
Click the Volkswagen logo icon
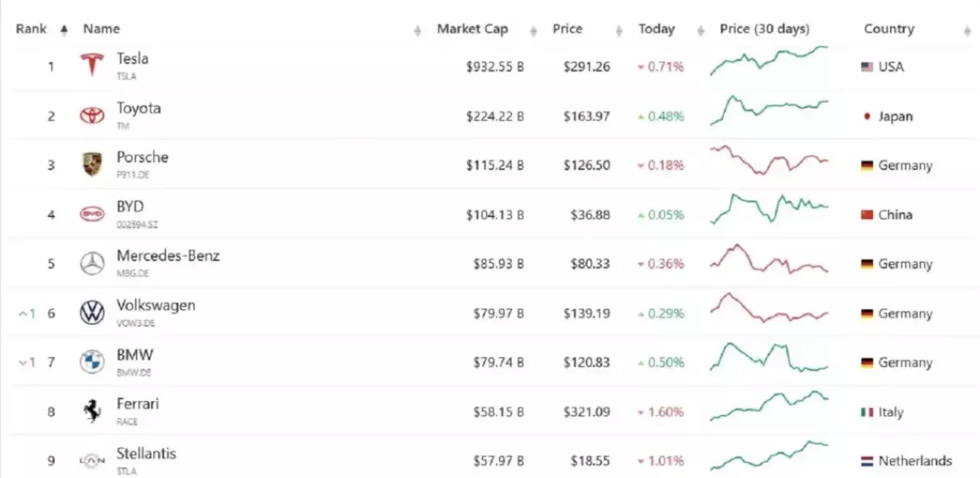pos(92,313)
